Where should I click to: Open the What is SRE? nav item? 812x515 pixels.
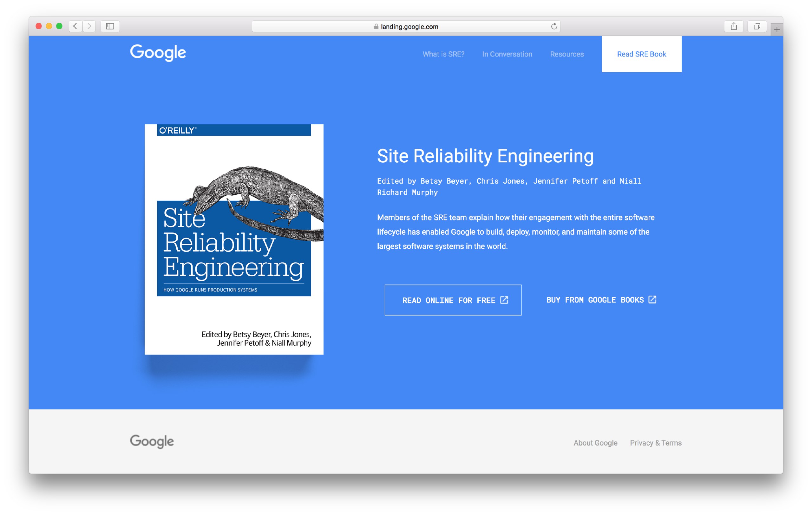(x=443, y=54)
